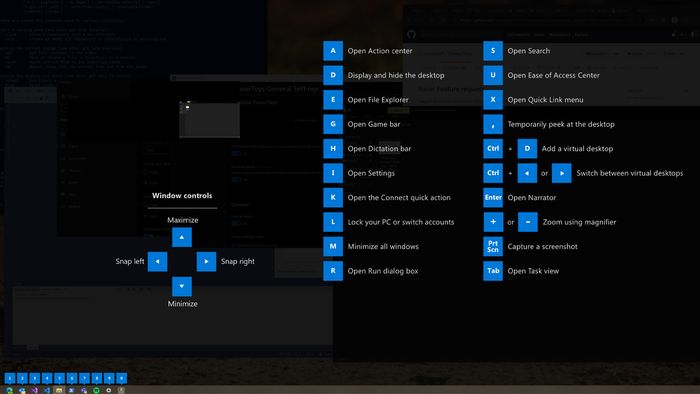Click the Snap left arrow tile
Viewport: 700px width, 394px height.
157,261
